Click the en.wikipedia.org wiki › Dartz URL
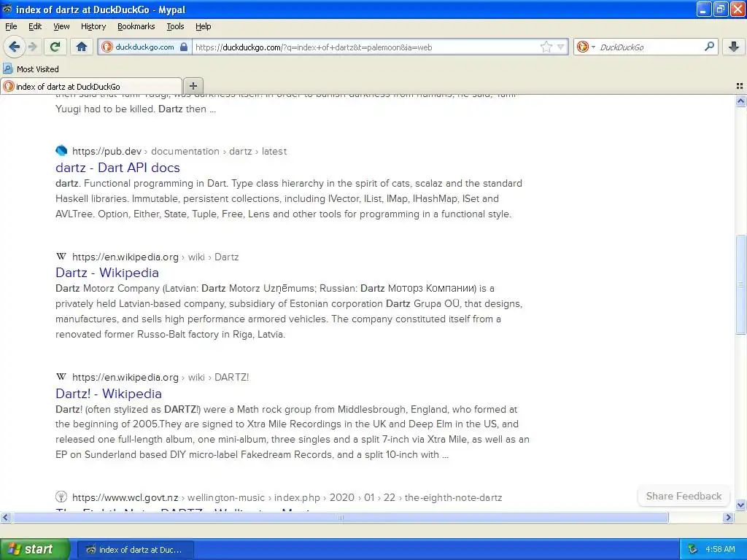The height and width of the screenshot is (560, 747). [x=155, y=257]
